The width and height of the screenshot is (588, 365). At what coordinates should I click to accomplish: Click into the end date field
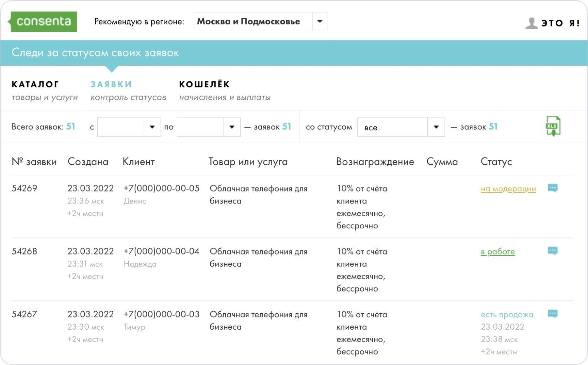coord(200,127)
